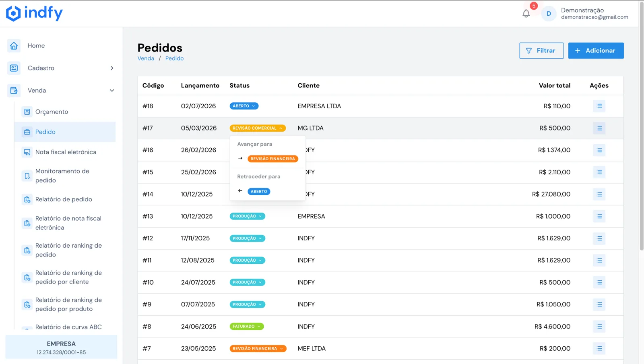644x364 pixels.
Task: Open PRODUÇÃO status dropdown for order #13
Action: click(247, 216)
